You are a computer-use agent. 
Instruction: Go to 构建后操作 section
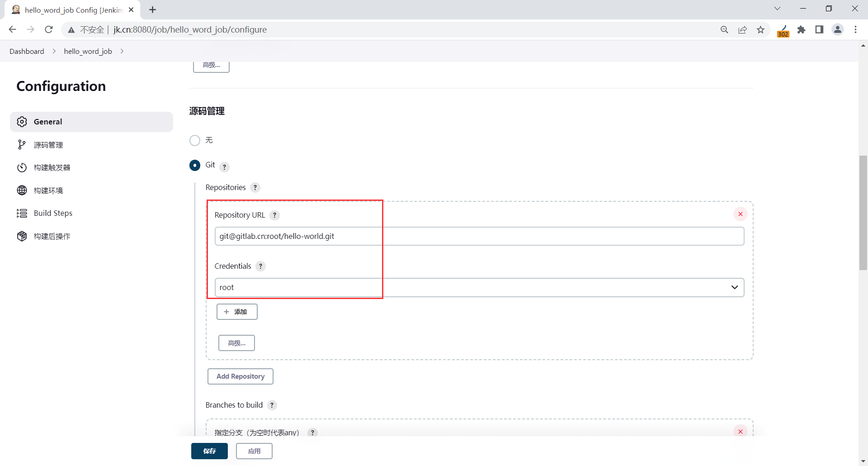[x=91, y=236]
